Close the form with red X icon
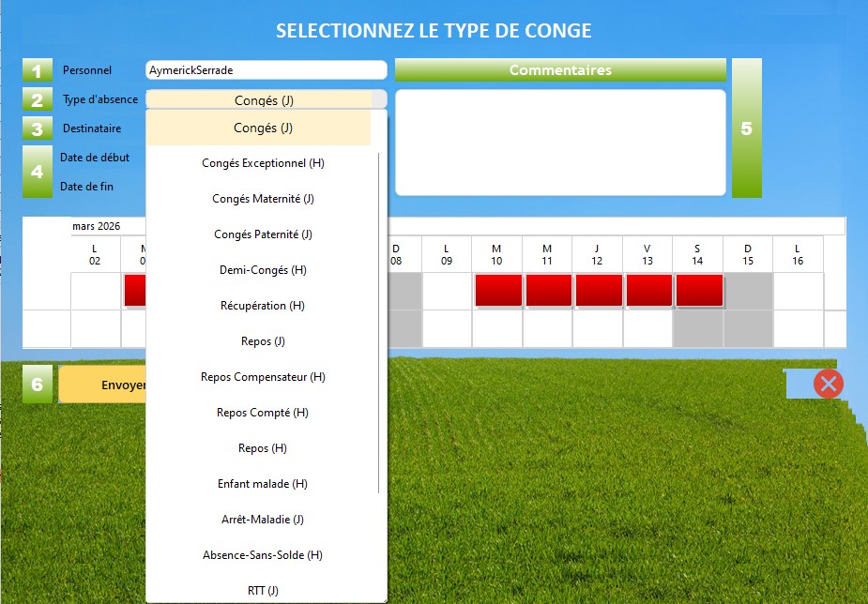Screen dimensions: 868x604 (x=828, y=384)
